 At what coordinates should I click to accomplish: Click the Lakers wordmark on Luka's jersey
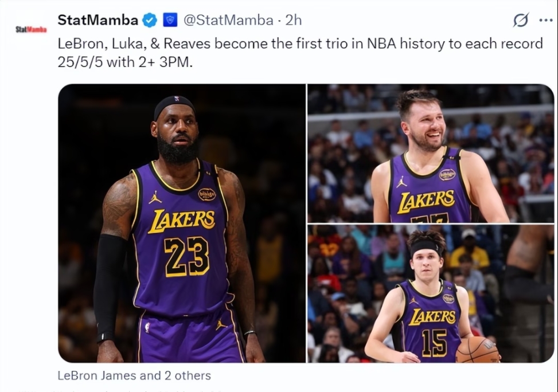tap(427, 199)
